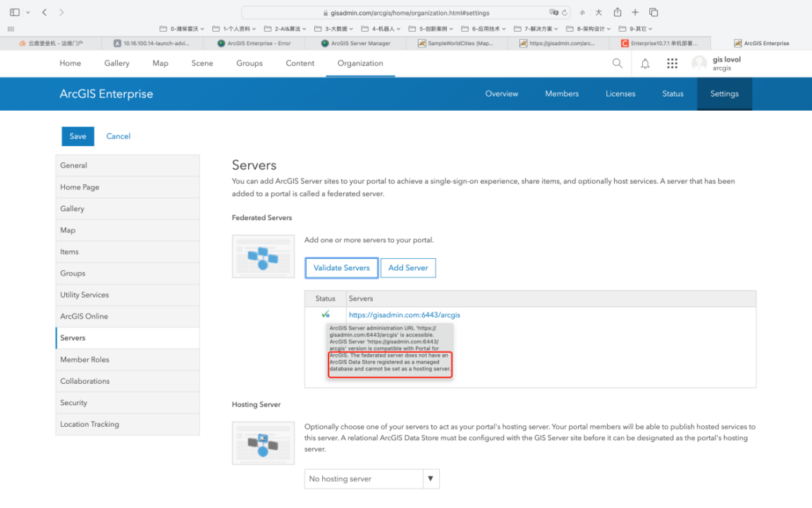Go back with the browser arrow
The height and width of the screenshot is (508, 812).
44,12
